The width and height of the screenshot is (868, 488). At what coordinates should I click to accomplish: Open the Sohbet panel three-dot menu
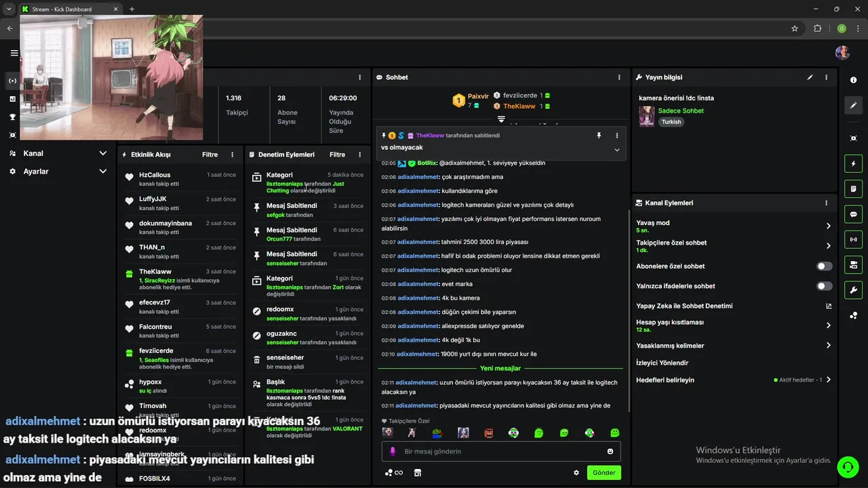click(619, 77)
